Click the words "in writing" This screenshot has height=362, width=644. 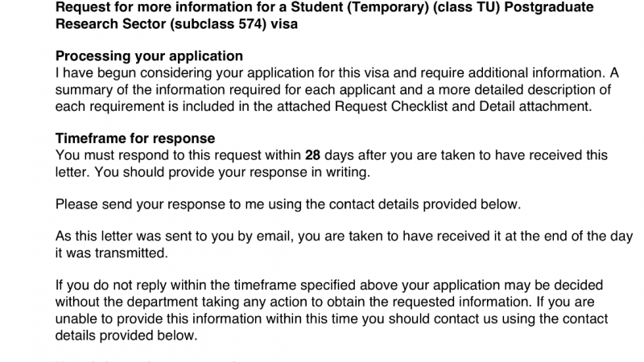(342, 172)
